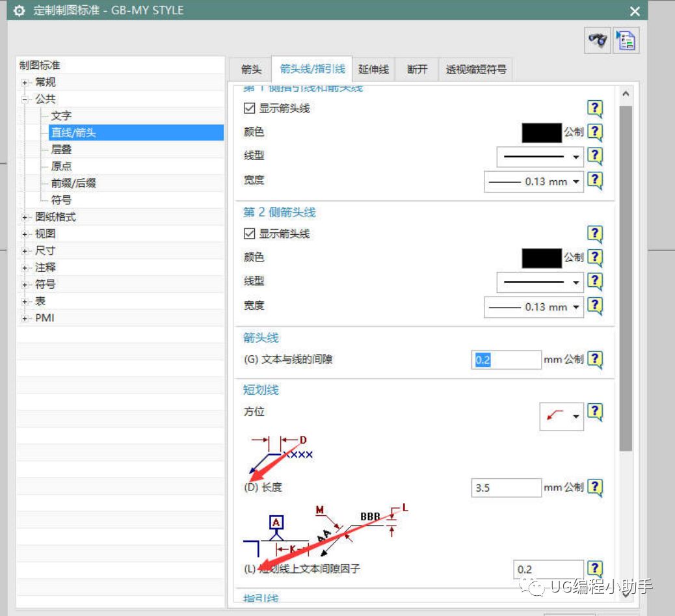The width and height of the screenshot is (675, 616).
Task: Click help icon beside 第2侧箭头线 颜色
Action: pos(596,258)
